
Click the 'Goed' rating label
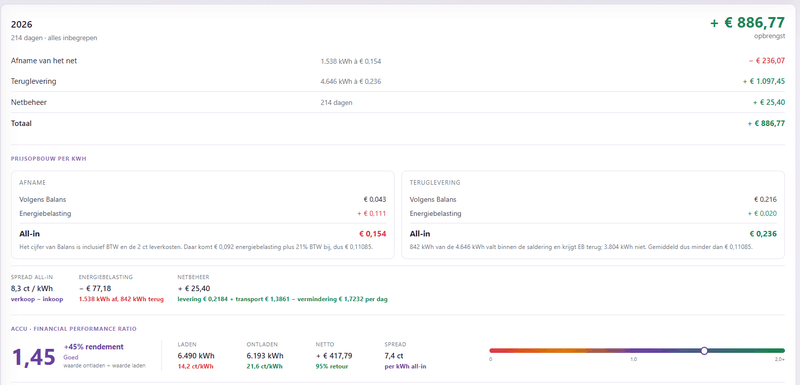tap(70, 357)
